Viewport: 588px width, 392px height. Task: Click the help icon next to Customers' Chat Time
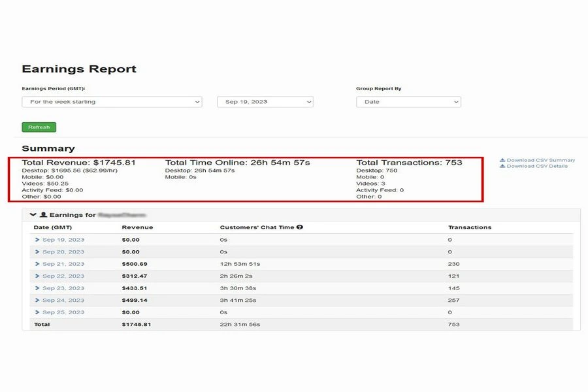coord(300,227)
